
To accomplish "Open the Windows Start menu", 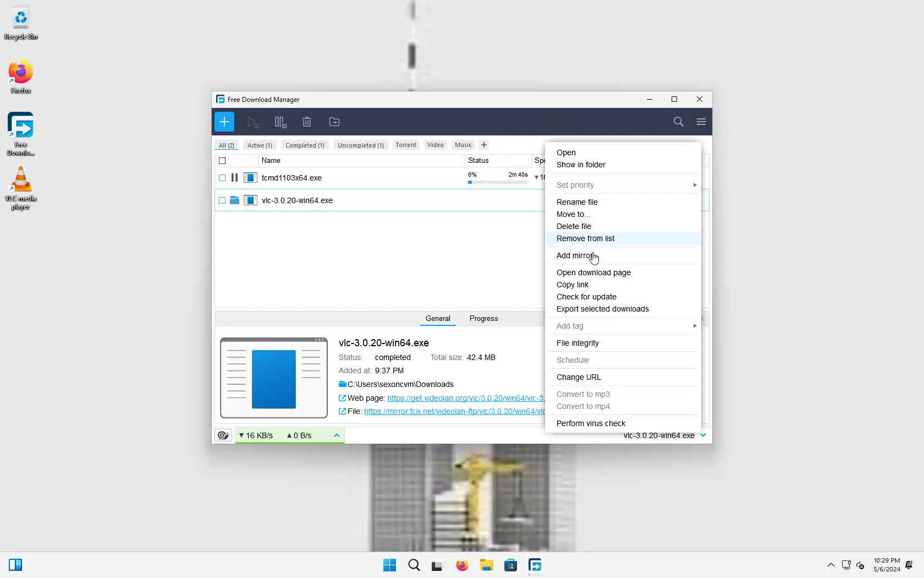I will (389, 565).
